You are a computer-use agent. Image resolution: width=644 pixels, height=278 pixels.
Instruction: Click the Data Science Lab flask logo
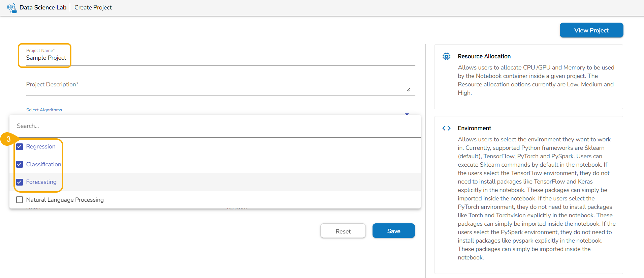(12, 8)
